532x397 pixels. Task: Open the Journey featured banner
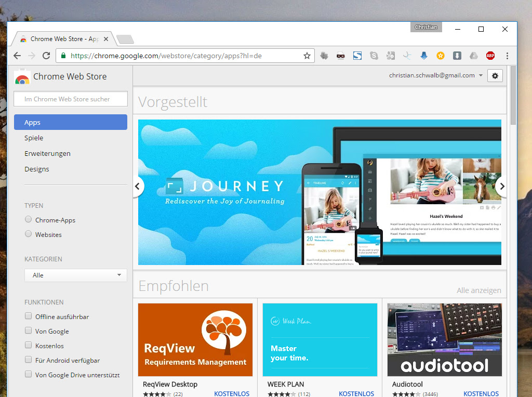tap(320, 192)
